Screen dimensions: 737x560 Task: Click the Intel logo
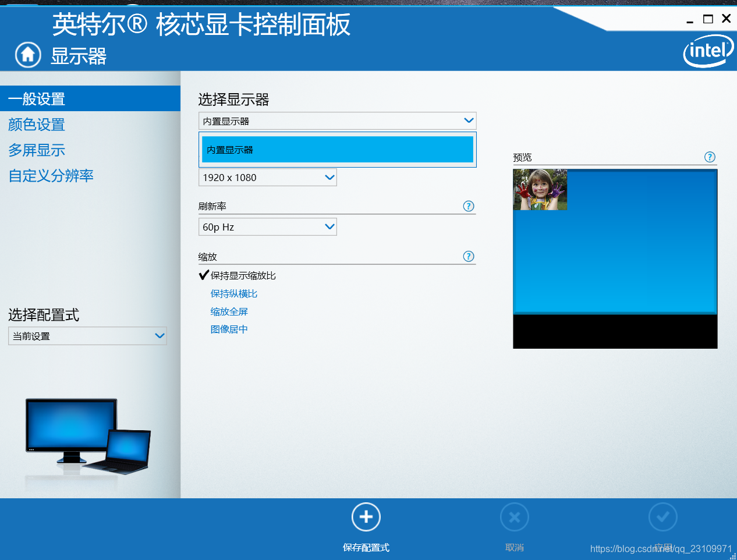click(x=708, y=51)
